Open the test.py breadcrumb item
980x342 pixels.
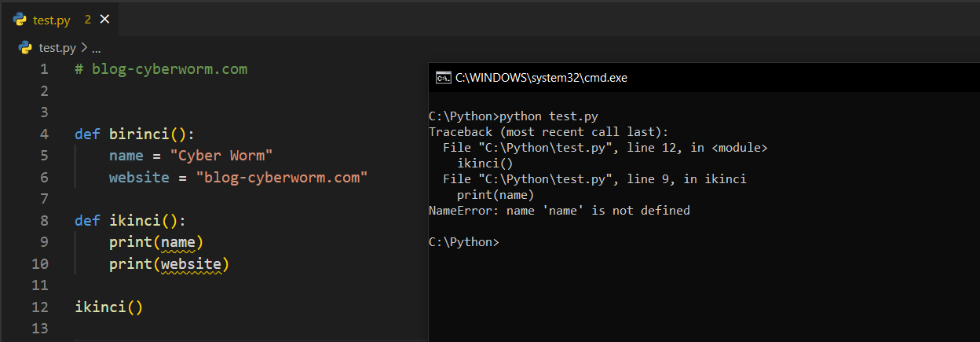coord(57,48)
